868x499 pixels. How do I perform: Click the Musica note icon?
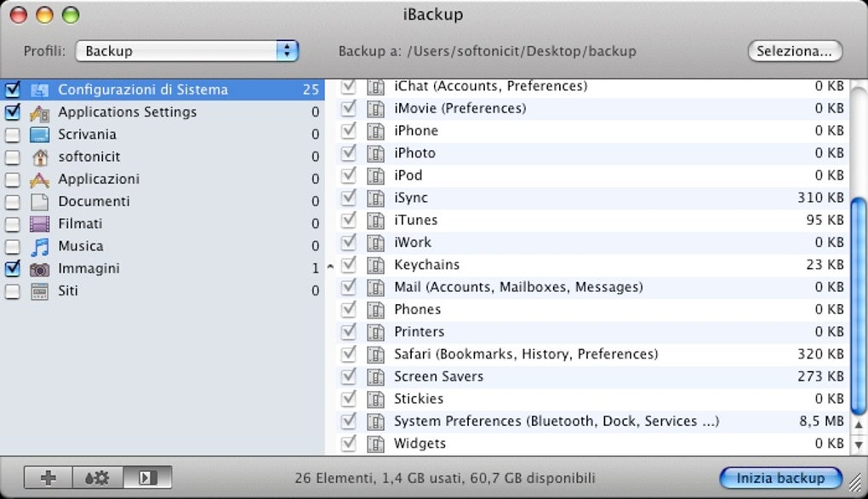tap(39, 246)
